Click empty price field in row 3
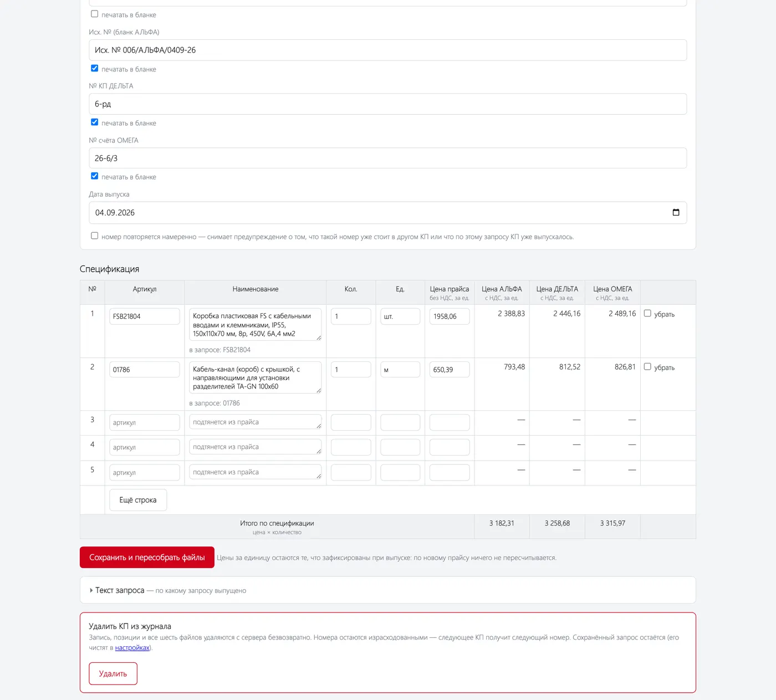The height and width of the screenshot is (700, 776). 450,422
